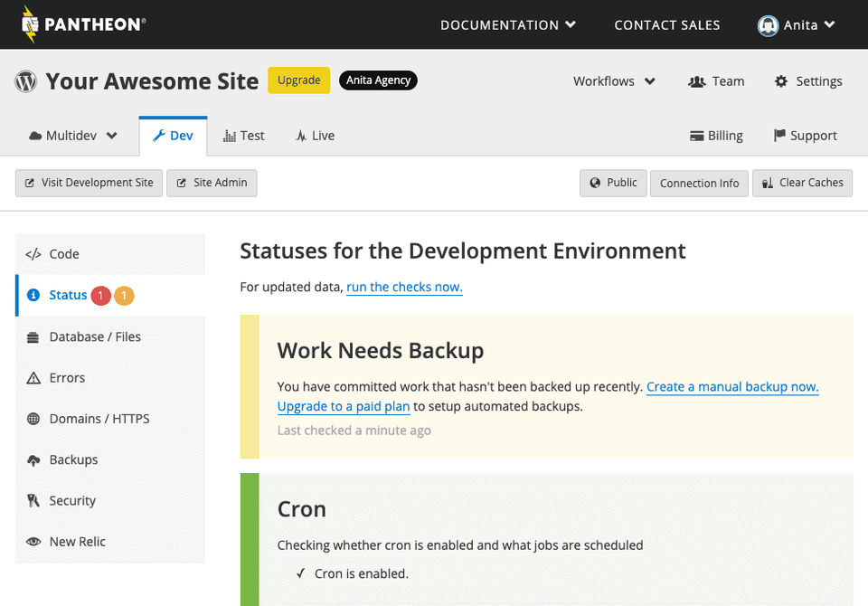Click the Billing credit card icon
This screenshot has height=606, width=868.
click(696, 137)
